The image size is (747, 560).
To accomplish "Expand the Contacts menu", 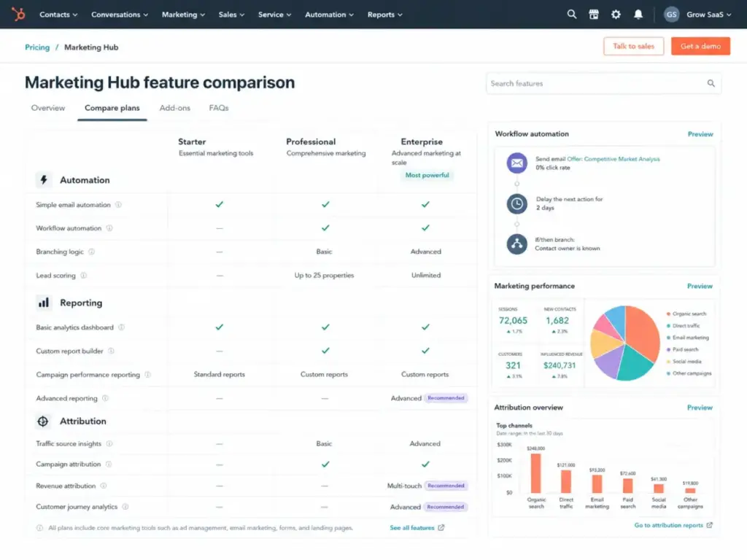I will click(58, 15).
